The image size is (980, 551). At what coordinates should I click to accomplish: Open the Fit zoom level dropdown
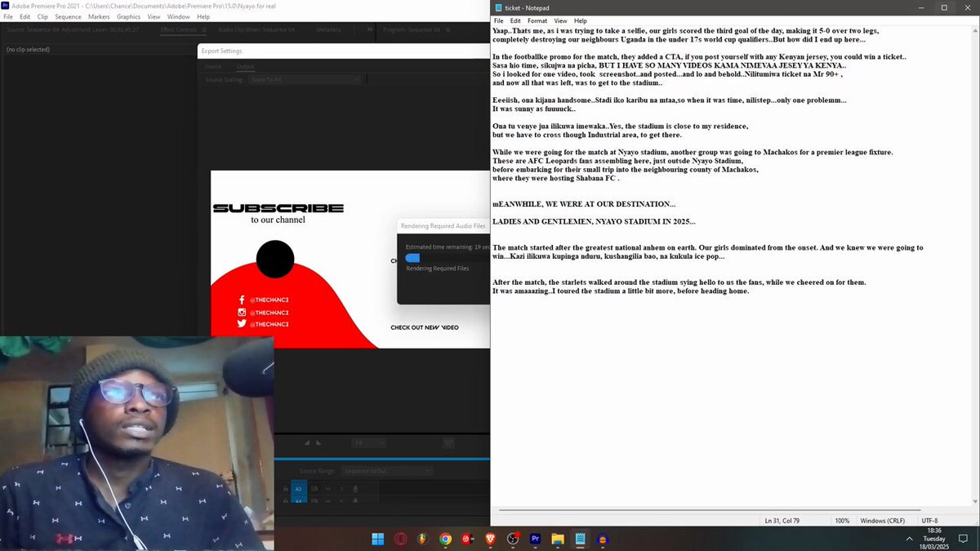[368, 443]
